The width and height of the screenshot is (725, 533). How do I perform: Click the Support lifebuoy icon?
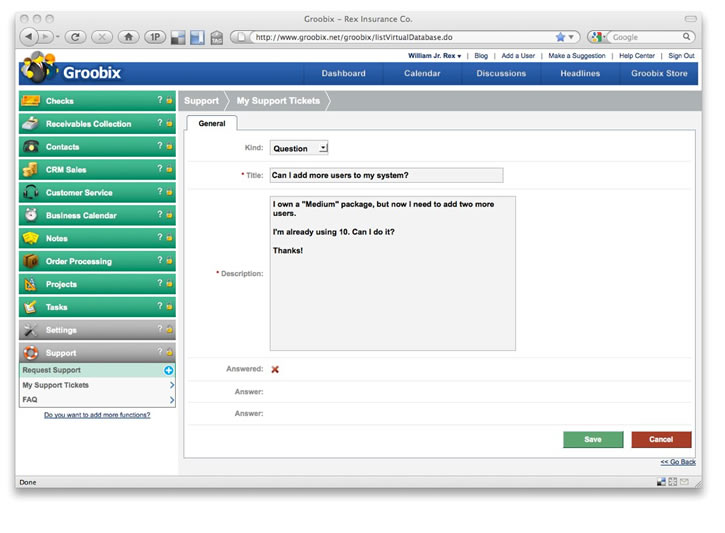(x=31, y=353)
